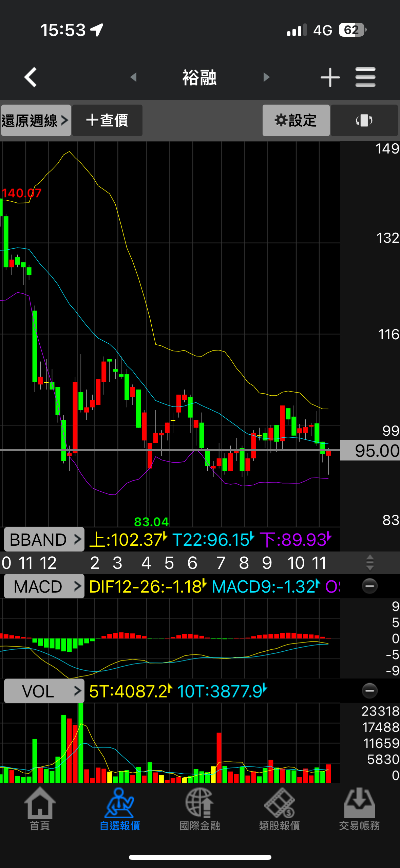This screenshot has width=400, height=868.
Task: Open the MACD indicator selector
Action: (44, 586)
